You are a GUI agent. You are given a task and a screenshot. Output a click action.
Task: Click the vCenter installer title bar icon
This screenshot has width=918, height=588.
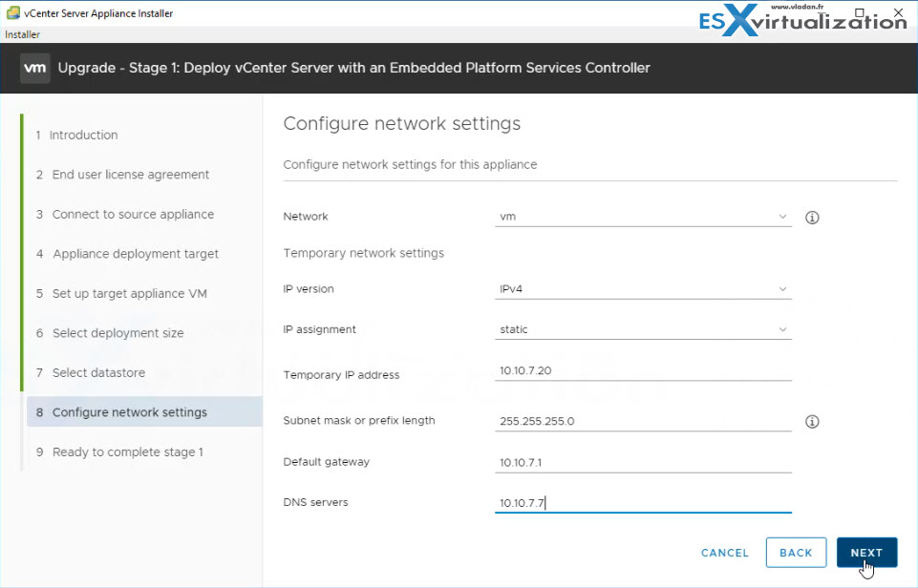click(12, 12)
